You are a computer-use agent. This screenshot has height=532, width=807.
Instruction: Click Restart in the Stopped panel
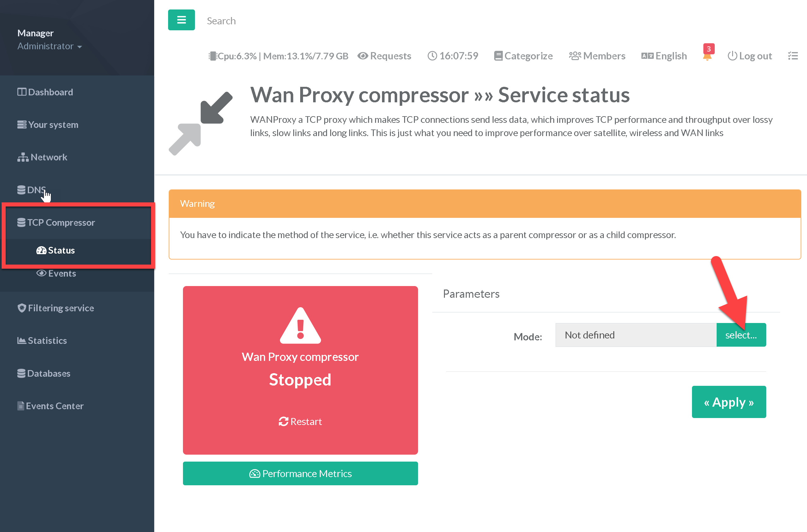pyautogui.click(x=300, y=421)
